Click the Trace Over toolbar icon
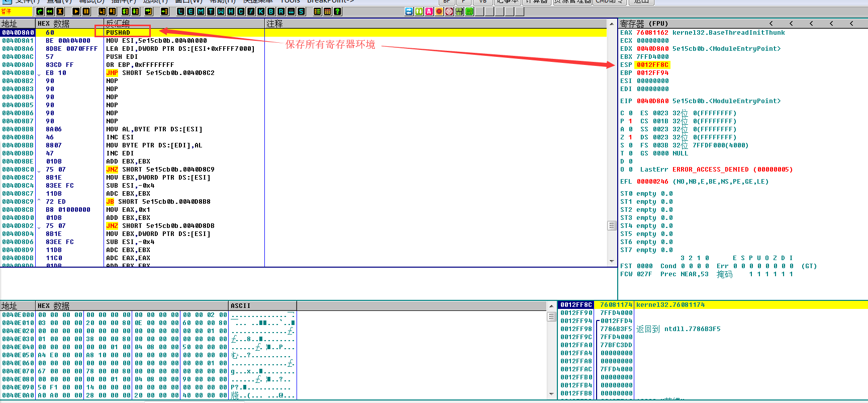The width and height of the screenshot is (868, 403). (135, 11)
